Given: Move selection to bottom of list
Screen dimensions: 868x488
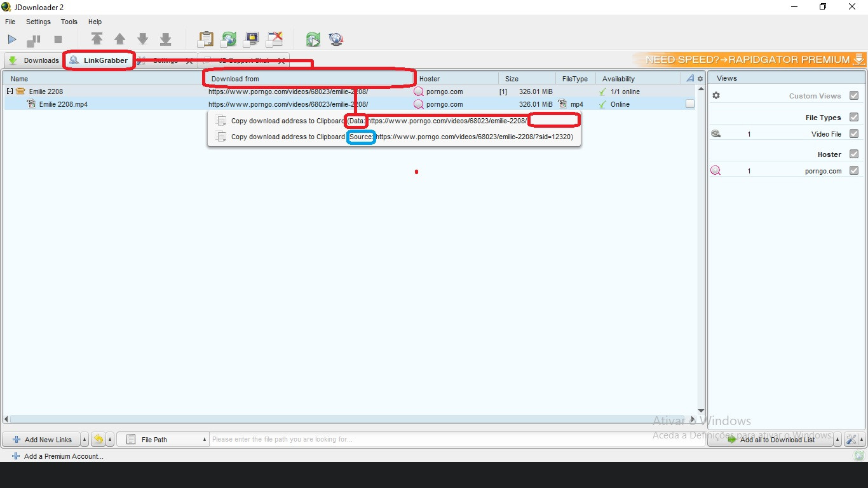Looking at the screenshot, I should 165,39.
